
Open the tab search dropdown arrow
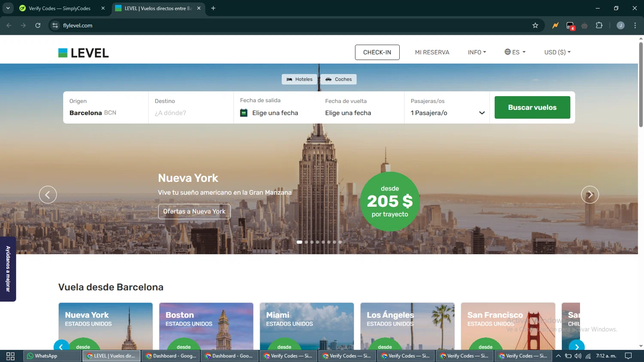click(x=8, y=8)
